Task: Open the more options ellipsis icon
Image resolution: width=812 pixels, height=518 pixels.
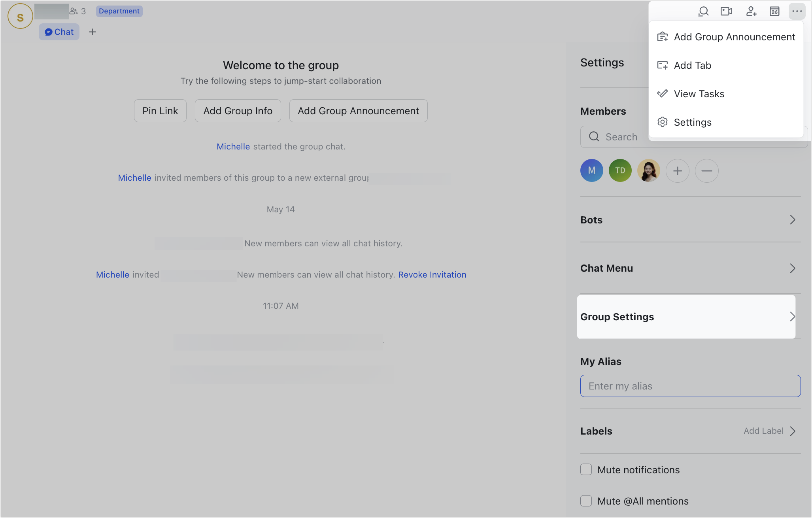Action: coord(797,11)
